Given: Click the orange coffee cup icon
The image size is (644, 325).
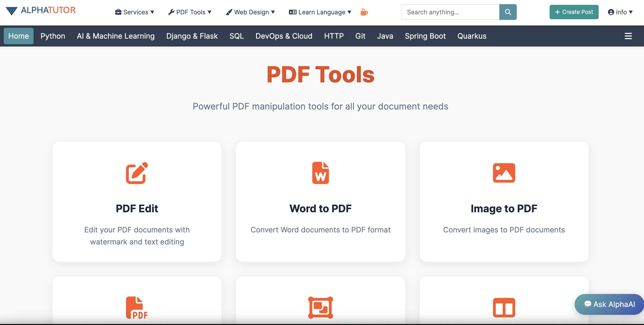Looking at the screenshot, I should [364, 12].
